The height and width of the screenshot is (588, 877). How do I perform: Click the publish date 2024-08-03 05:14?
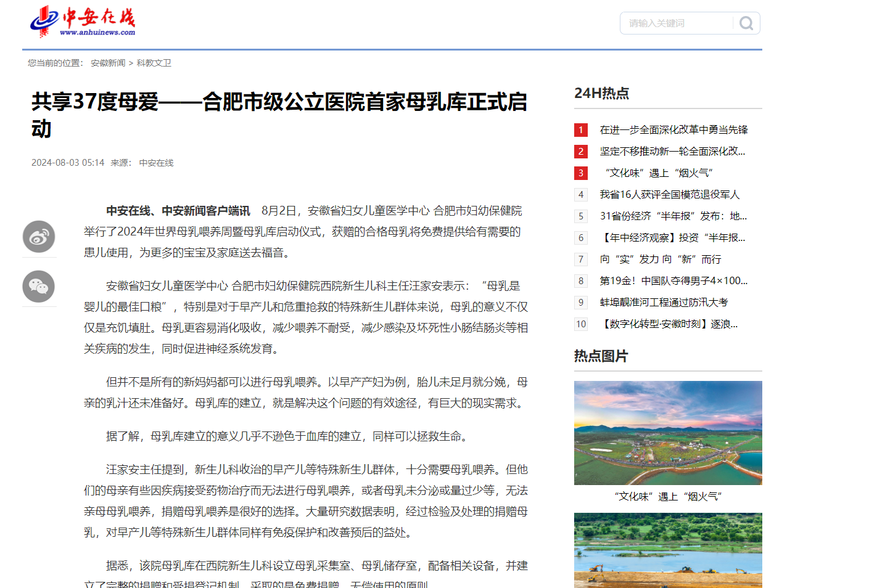(x=68, y=163)
